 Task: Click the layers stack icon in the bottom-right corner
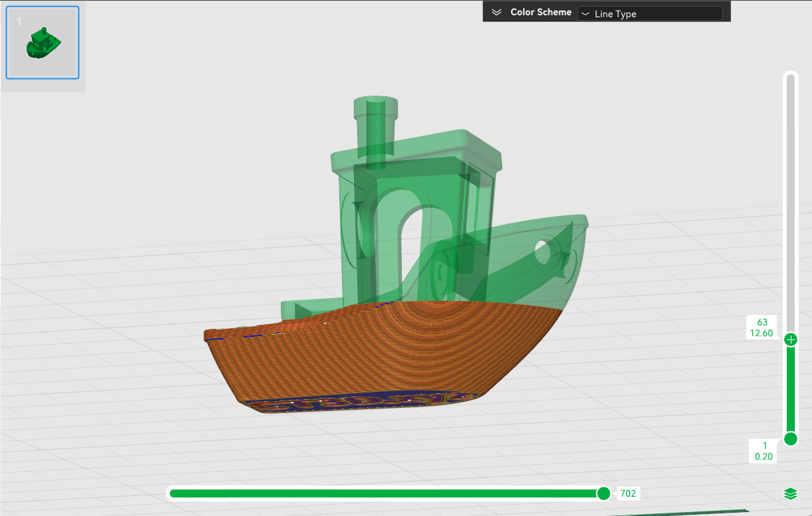coord(790,494)
